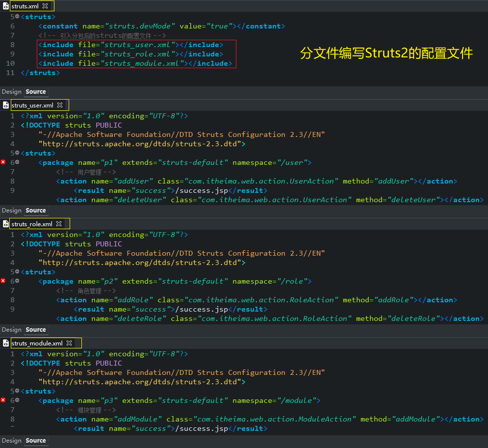This screenshot has width=488, height=448.
Task: Open Source view for struts_user.xml
Action: click(36, 211)
